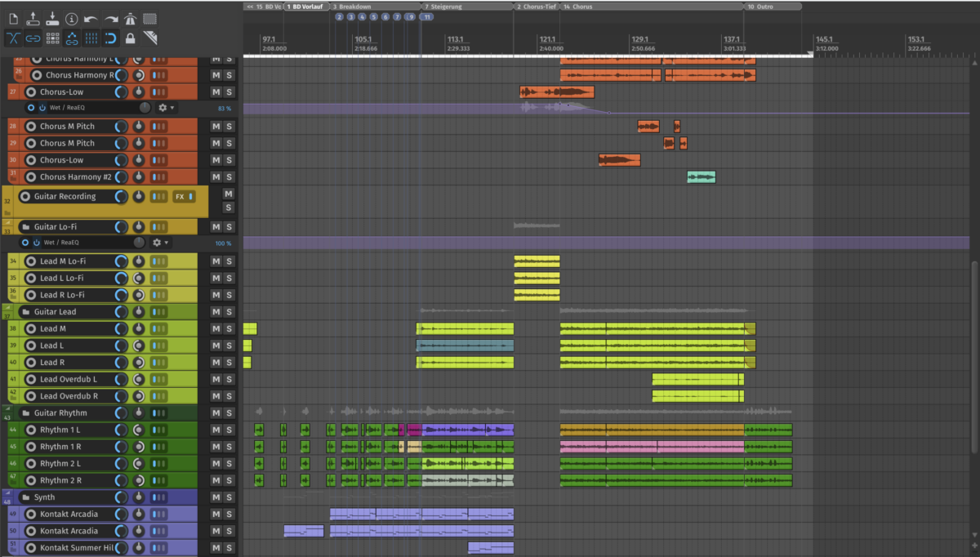980x557 pixels.
Task: Solo the Guitar Recording track
Action: pos(229,207)
